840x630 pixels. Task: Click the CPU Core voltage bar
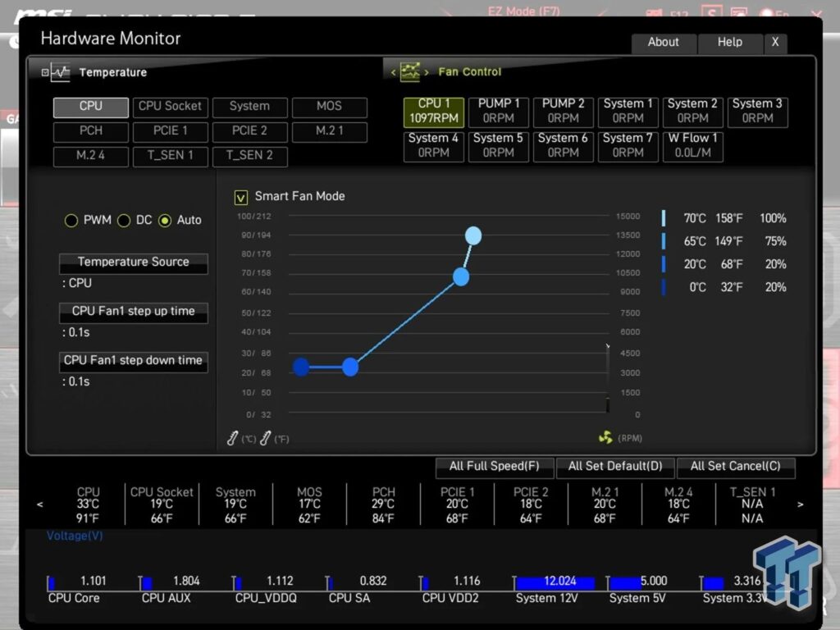tap(52, 583)
